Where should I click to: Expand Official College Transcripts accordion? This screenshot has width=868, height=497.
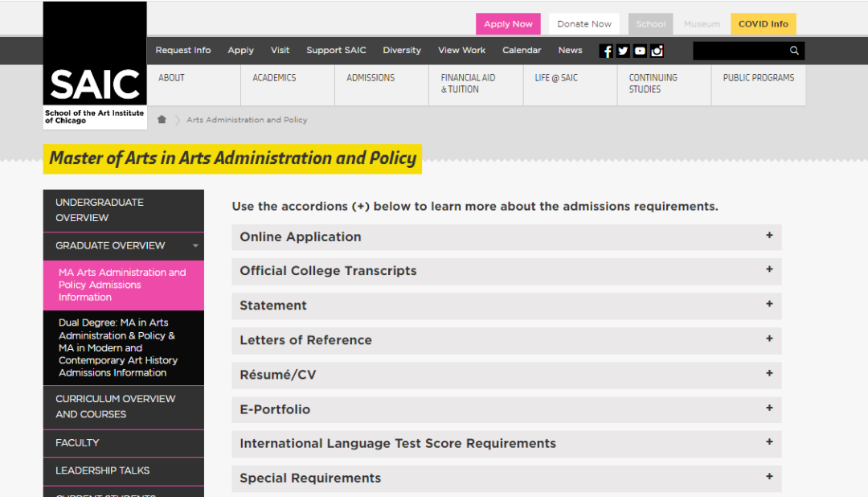click(x=506, y=271)
